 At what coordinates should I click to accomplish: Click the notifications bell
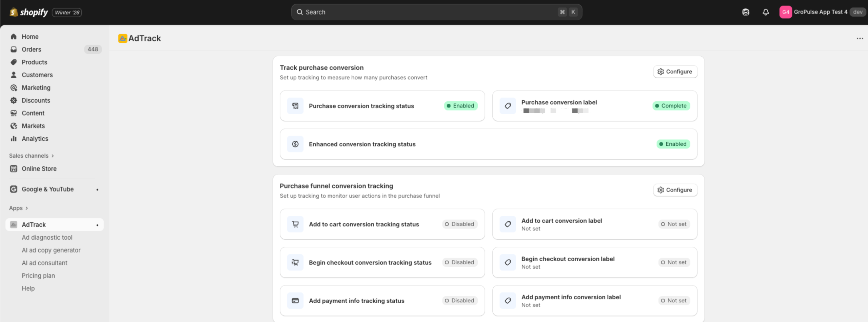(765, 12)
